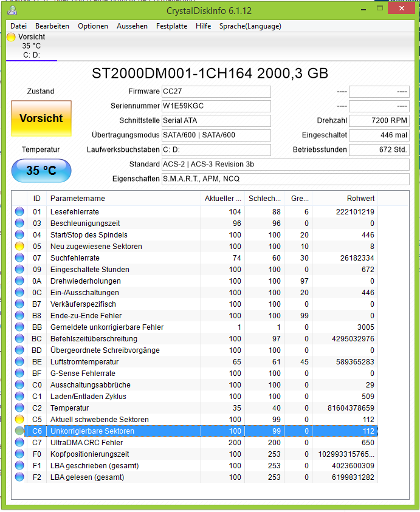Image resolution: width=420 pixels, height=512 pixels.
Task: Click the Seriennummer field W1E59KGC
Action: 216,106
